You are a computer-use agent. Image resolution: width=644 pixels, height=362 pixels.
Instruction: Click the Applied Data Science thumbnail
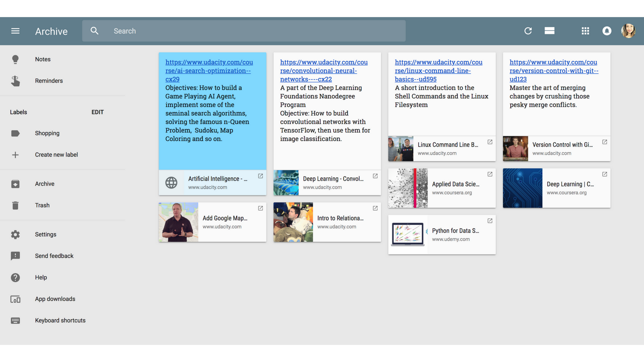[x=408, y=188]
